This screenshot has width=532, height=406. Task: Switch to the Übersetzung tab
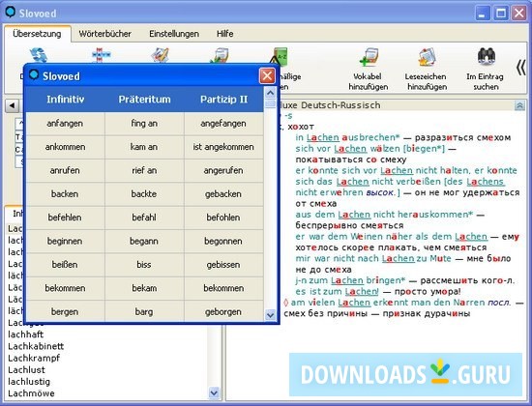coord(37,34)
